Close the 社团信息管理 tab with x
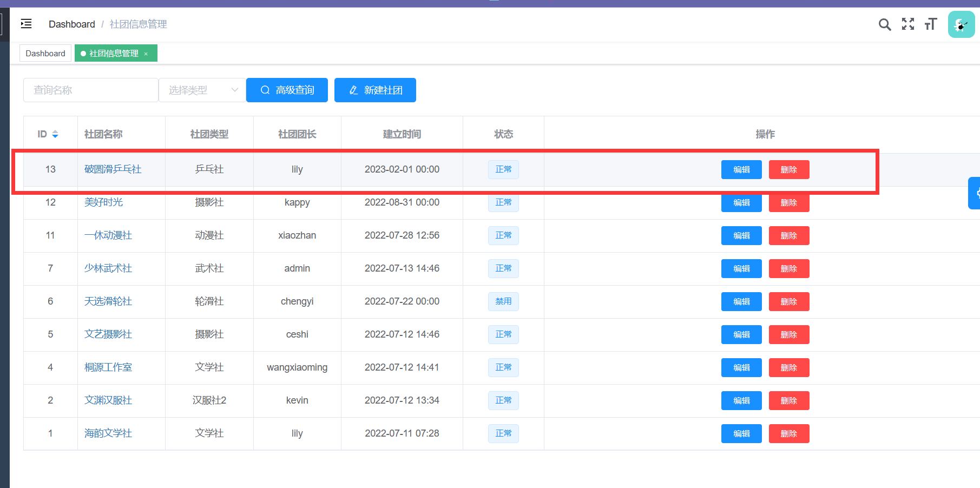This screenshot has height=488, width=980. (146, 54)
